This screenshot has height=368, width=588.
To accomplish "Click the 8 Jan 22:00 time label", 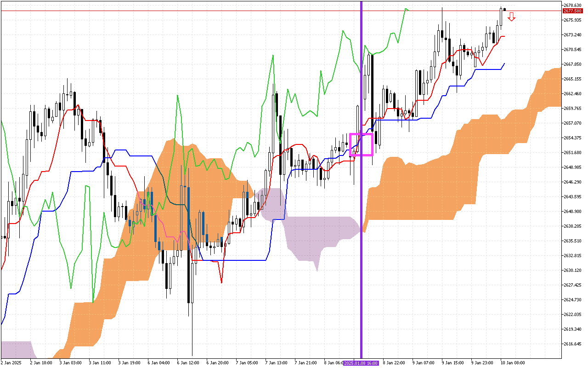I will pos(395,363).
